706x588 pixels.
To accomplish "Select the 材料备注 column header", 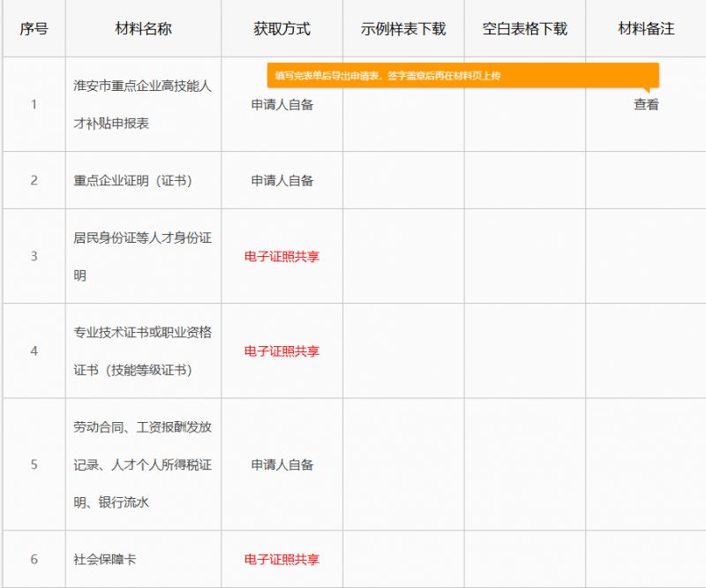I will [x=646, y=29].
